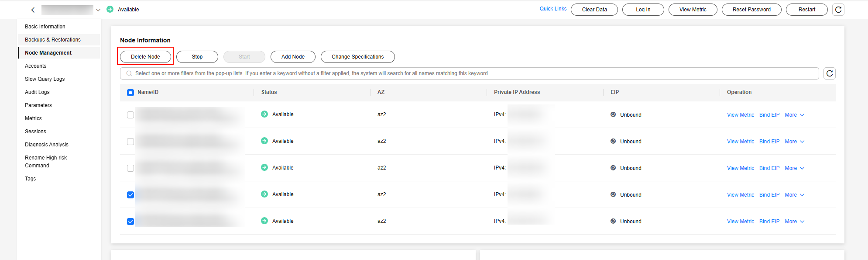
Task: Uncheck the fourth node row checkbox
Action: [130, 195]
